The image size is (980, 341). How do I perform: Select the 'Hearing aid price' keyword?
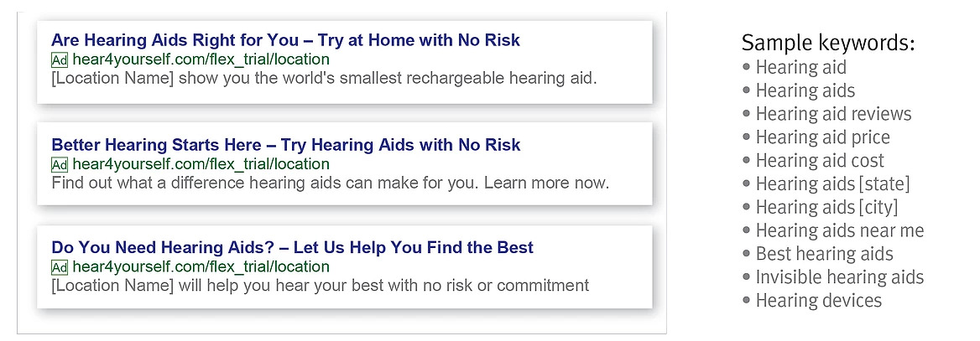(x=822, y=137)
